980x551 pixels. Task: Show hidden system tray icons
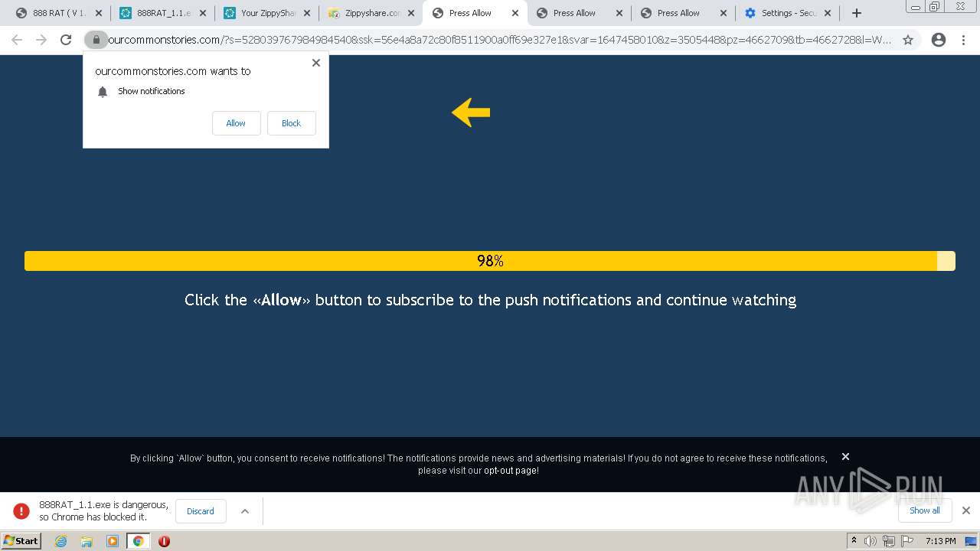854,541
